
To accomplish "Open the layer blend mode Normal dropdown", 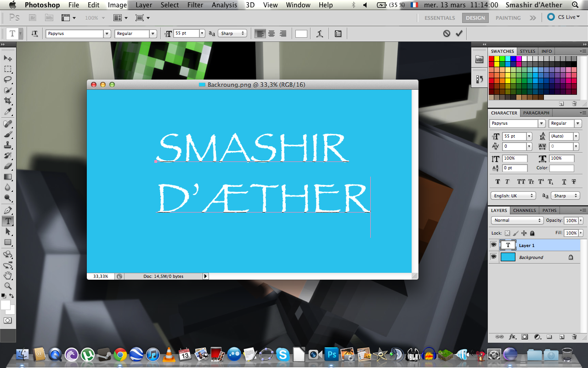I will [x=517, y=220].
